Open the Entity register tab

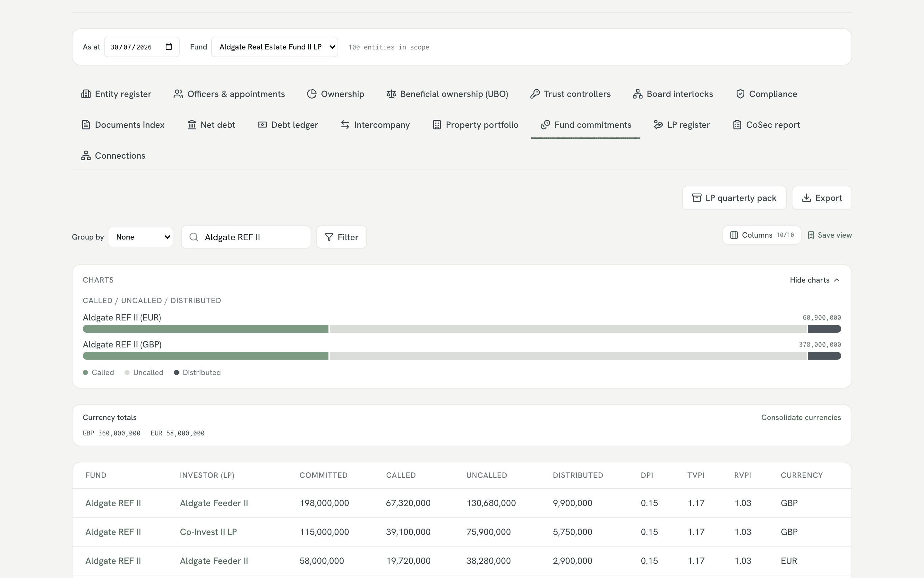pos(116,94)
